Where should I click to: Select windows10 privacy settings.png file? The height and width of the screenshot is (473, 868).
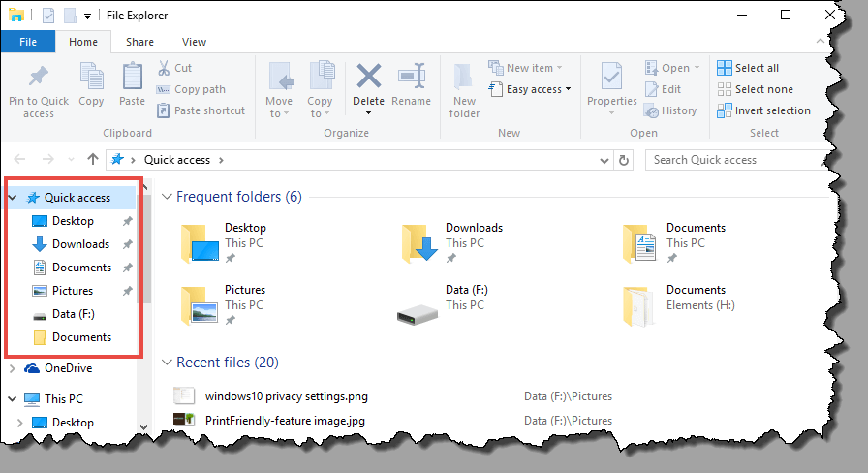pyautogui.click(x=286, y=396)
